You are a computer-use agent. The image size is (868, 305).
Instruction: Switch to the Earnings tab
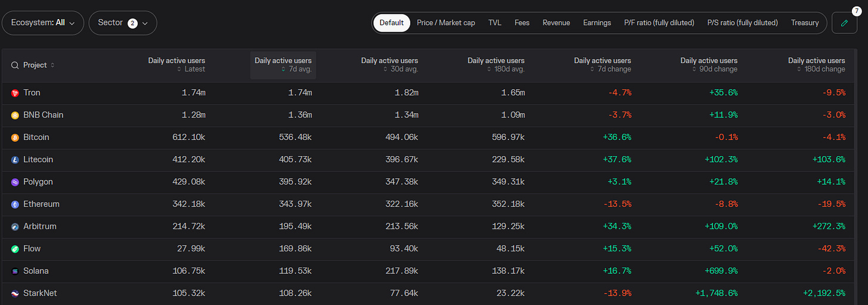pos(597,23)
